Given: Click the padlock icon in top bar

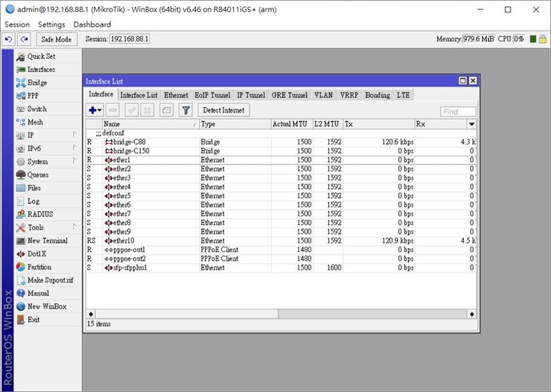Looking at the screenshot, I should click(543, 39).
